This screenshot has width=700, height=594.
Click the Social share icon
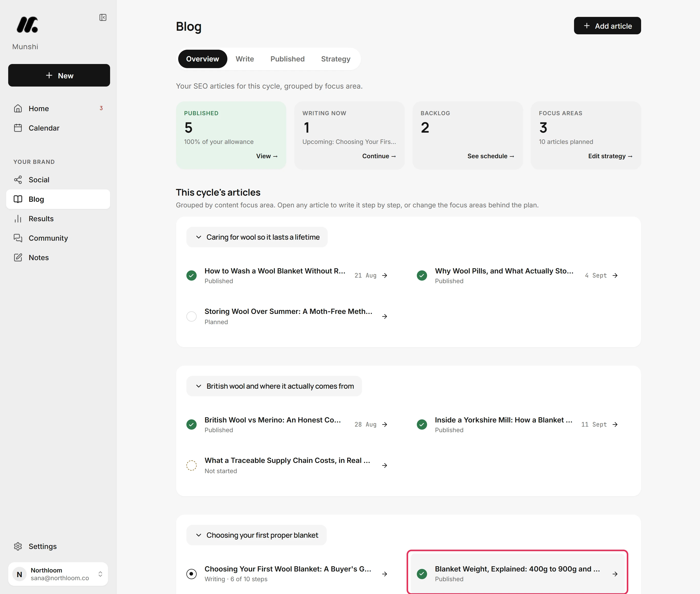click(18, 180)
